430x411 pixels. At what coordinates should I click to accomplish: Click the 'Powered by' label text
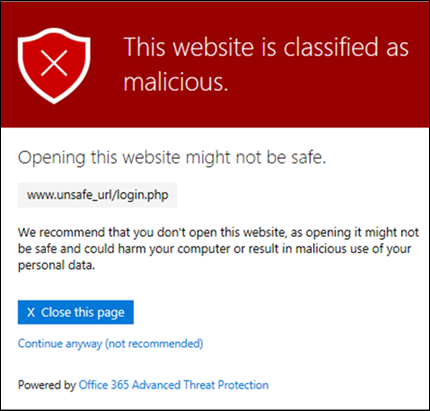[x=47, y=385]
